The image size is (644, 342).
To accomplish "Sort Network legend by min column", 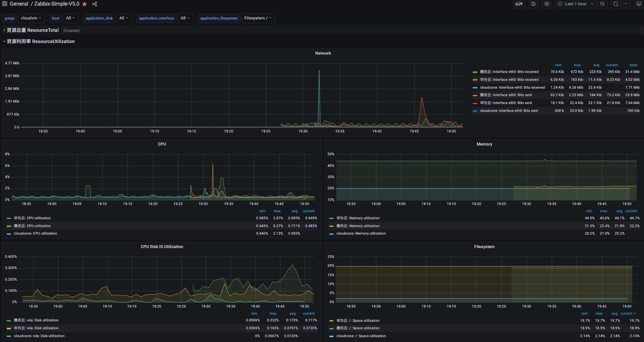I will point(558,65).
